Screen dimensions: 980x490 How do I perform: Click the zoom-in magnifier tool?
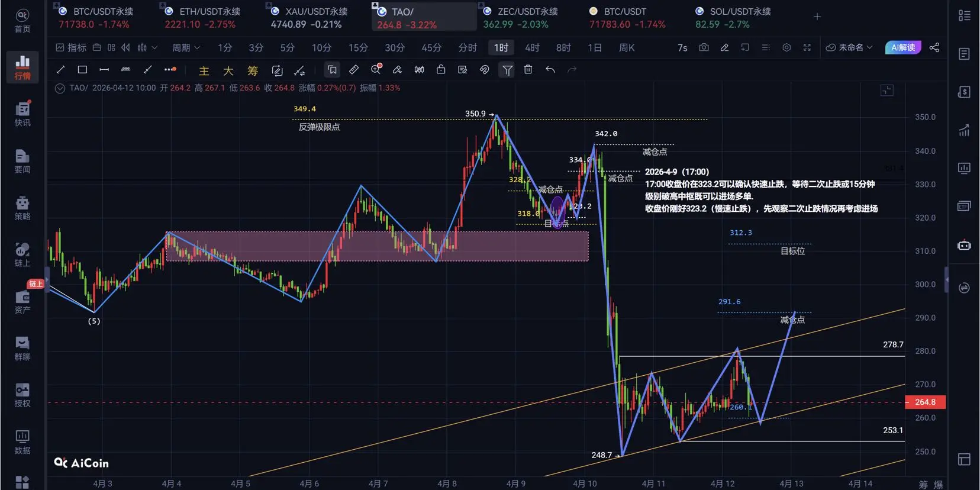[376, 70]
